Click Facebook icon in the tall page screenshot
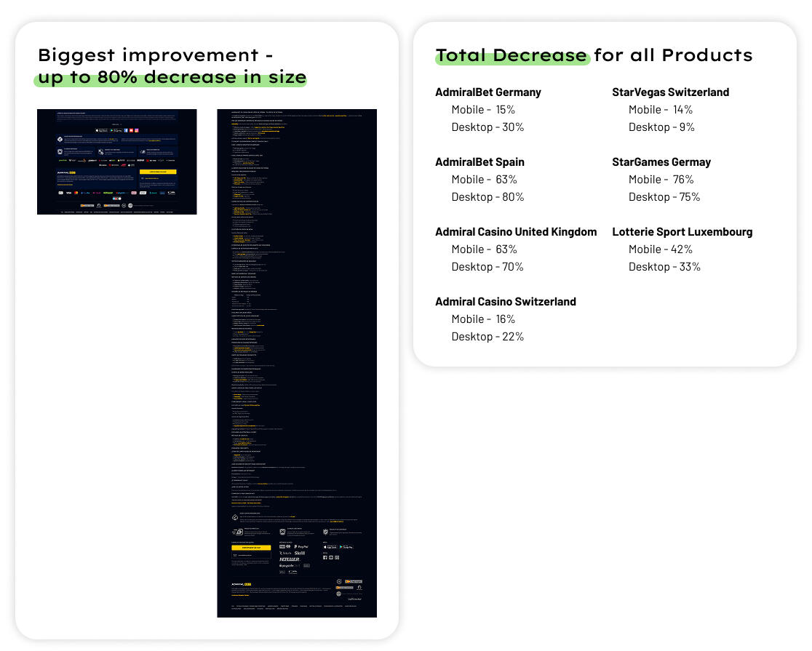 tap(325, 557)
